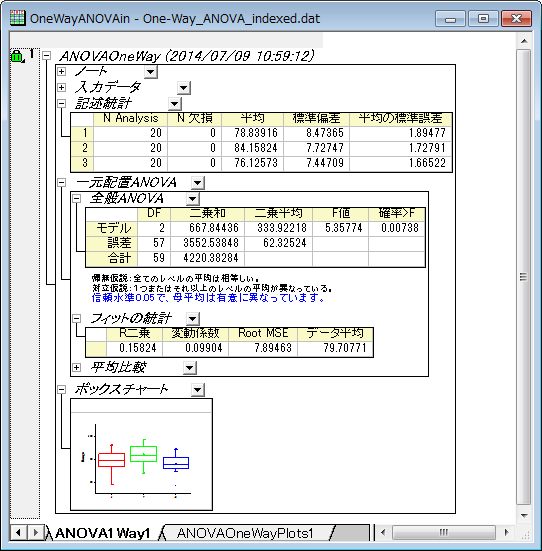
Task: Expand the 平均比較 section
Action: pyautogui.click(x=76, y=368)
